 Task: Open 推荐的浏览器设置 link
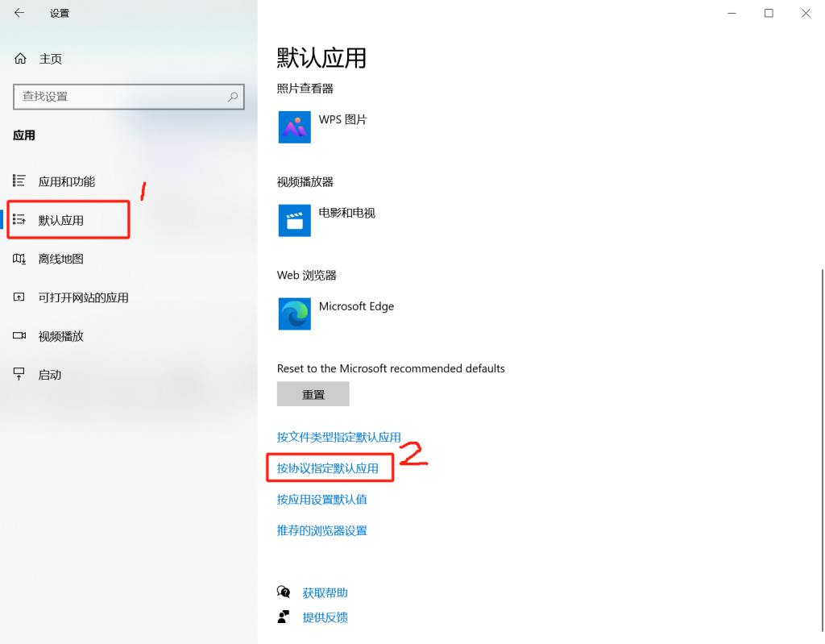[x=321, y=530]
